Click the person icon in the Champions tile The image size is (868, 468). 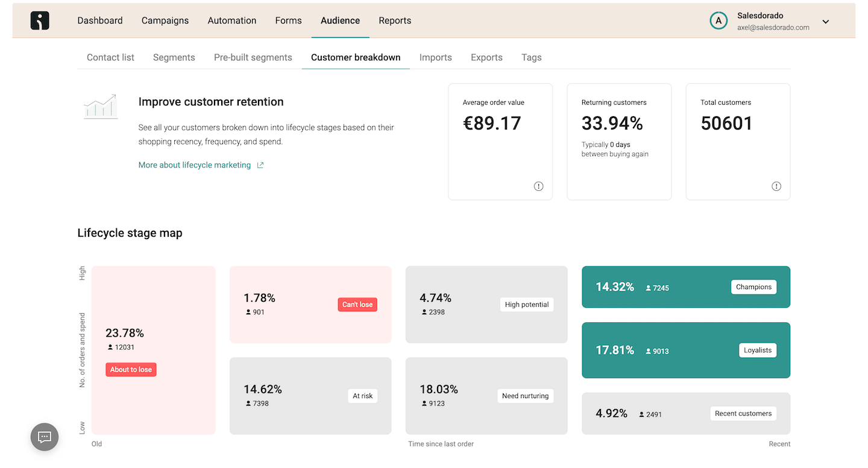tap(649, 288)
